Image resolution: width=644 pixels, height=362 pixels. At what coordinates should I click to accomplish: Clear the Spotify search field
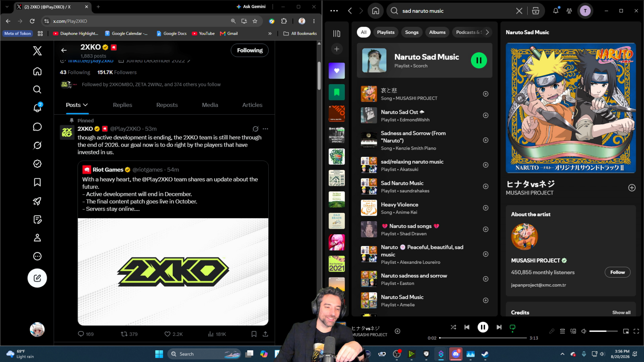(519, 11)
